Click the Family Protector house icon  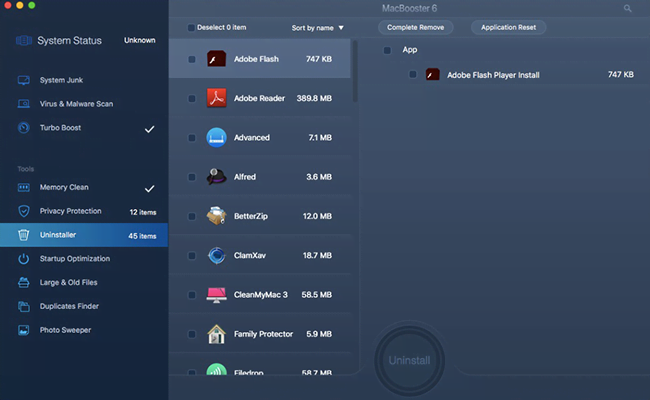[216, 334]
